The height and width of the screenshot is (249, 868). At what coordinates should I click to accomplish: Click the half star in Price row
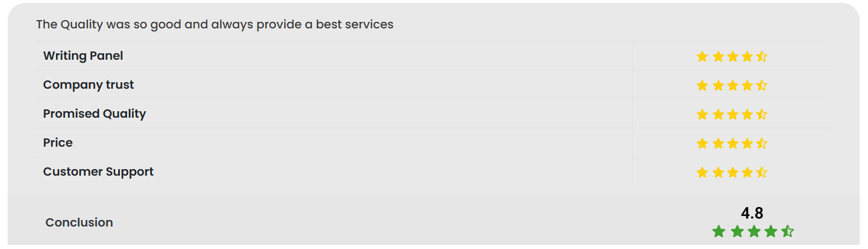tap(762, 143)
